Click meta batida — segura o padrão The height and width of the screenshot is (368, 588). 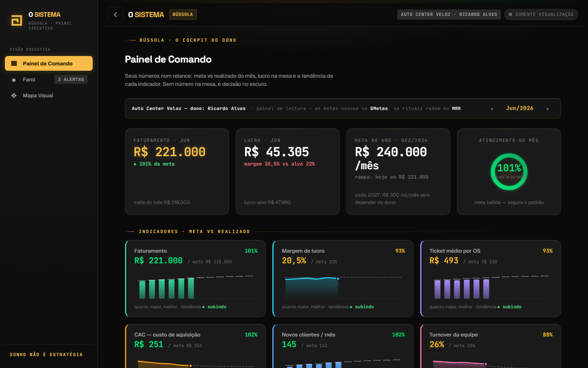(x=509, y=202)
